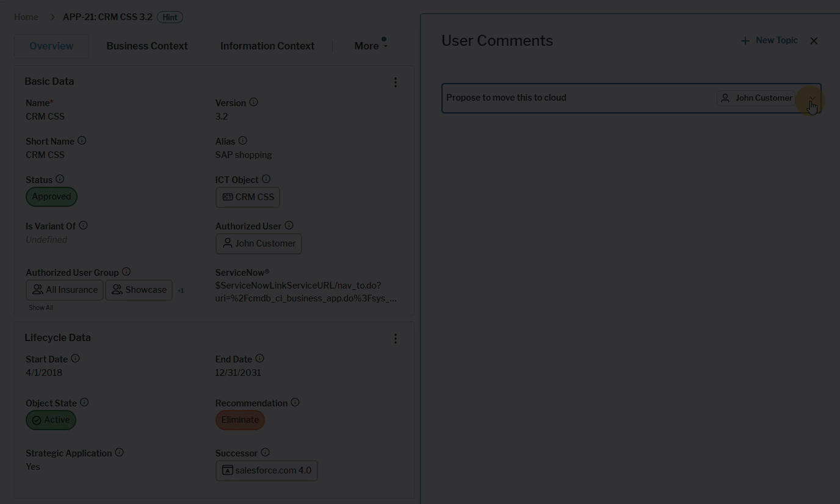Show All authorized user groups

pos(41,308)
